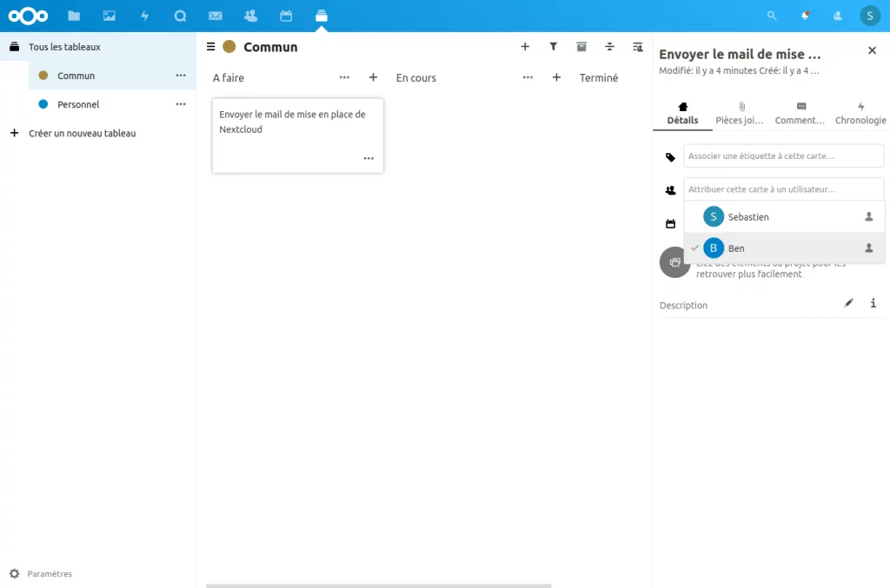The width and height of the screenshot is (890, 588).
Task: Select Sebastien in the user dropdown
Action: tap(785, 216)
